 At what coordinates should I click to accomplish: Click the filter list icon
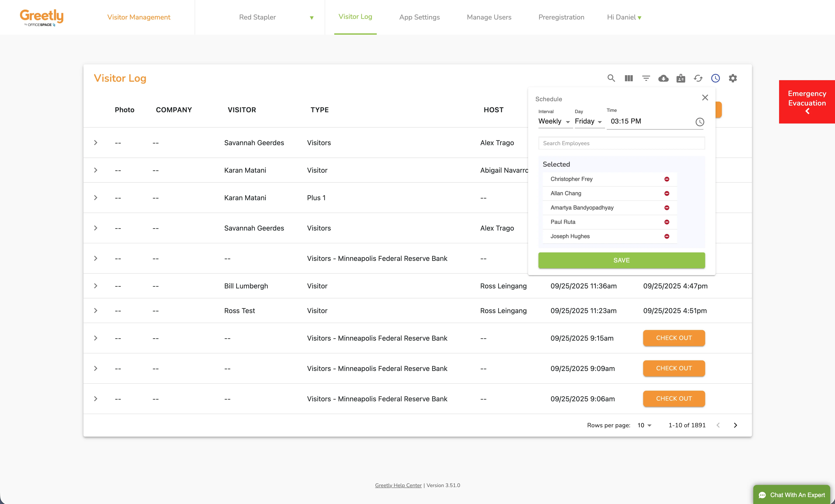click(646, 78)
